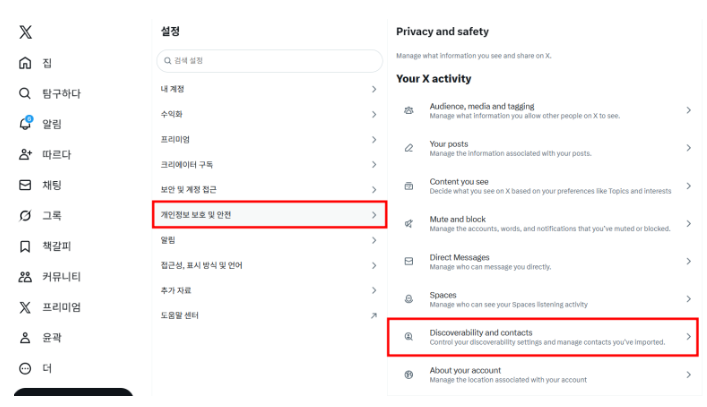Click the X logo icon
This screenshot has width=707, height=407.
26,32
